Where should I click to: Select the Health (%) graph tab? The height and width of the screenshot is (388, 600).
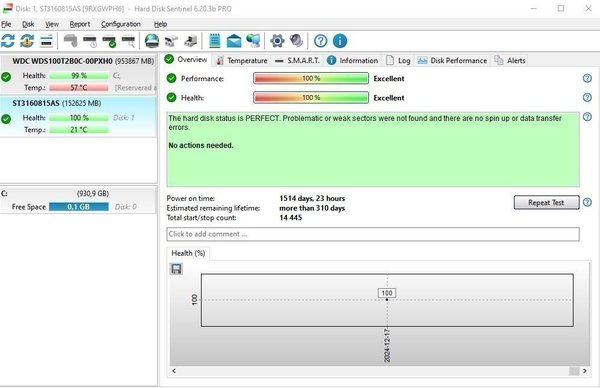(x=188, y=253)
